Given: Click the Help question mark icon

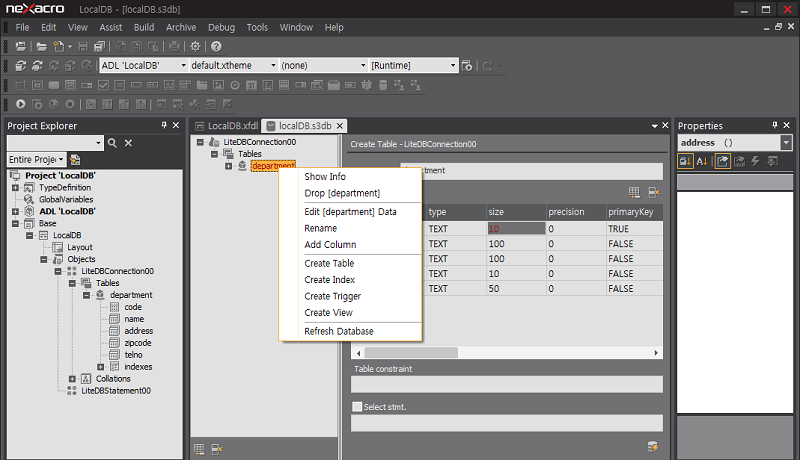Looking at the screenshot, I should click(x=216, y=46).
